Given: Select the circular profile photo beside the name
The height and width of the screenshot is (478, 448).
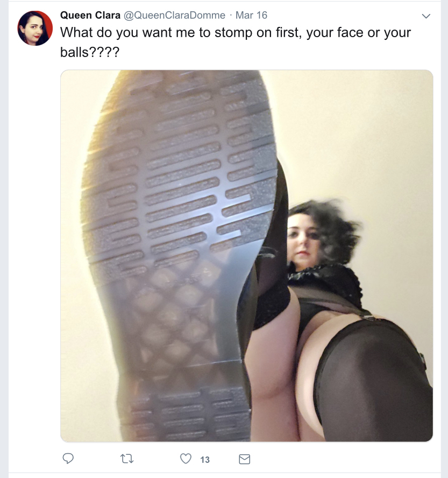Looking at the screenshot, I should coord(35,29).
